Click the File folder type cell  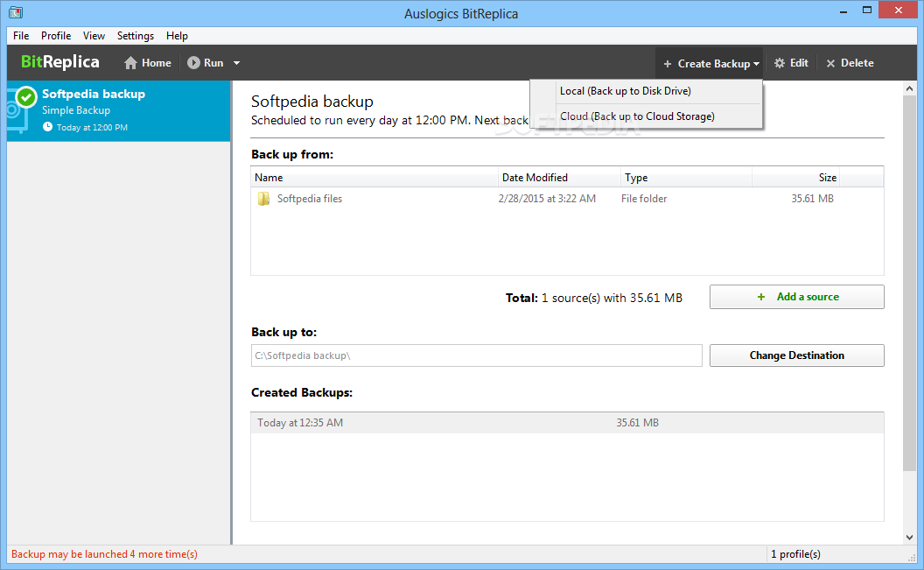[x=644, y=199]
